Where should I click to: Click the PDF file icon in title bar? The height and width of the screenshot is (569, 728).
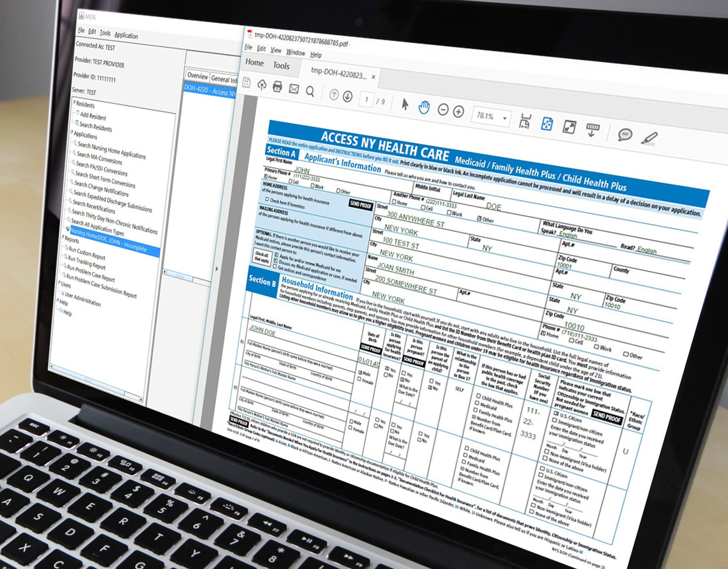249,34
